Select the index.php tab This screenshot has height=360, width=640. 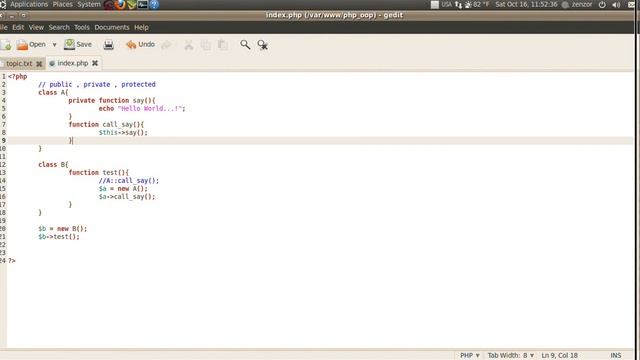pyautogui.click(x=73, y=63)
